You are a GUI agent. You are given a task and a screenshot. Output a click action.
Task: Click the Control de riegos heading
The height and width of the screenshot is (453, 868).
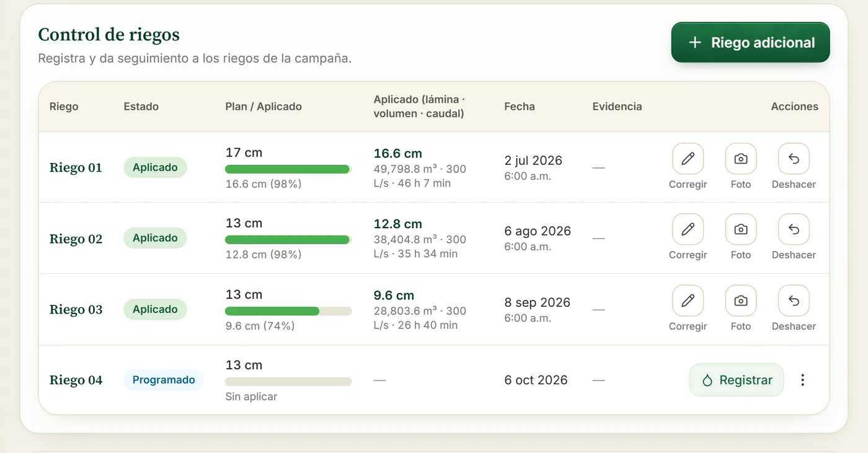[109, 34]
